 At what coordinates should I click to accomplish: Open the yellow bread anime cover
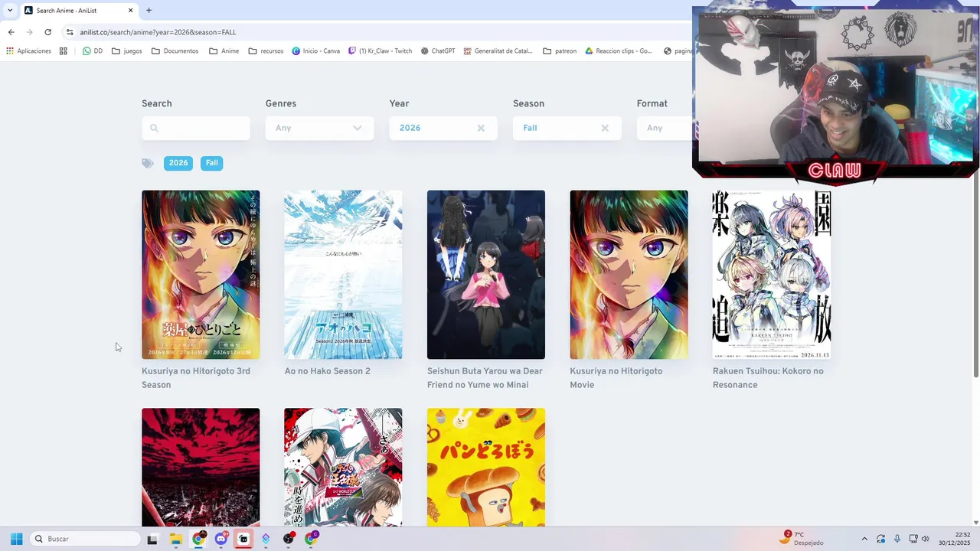point(486,467)
